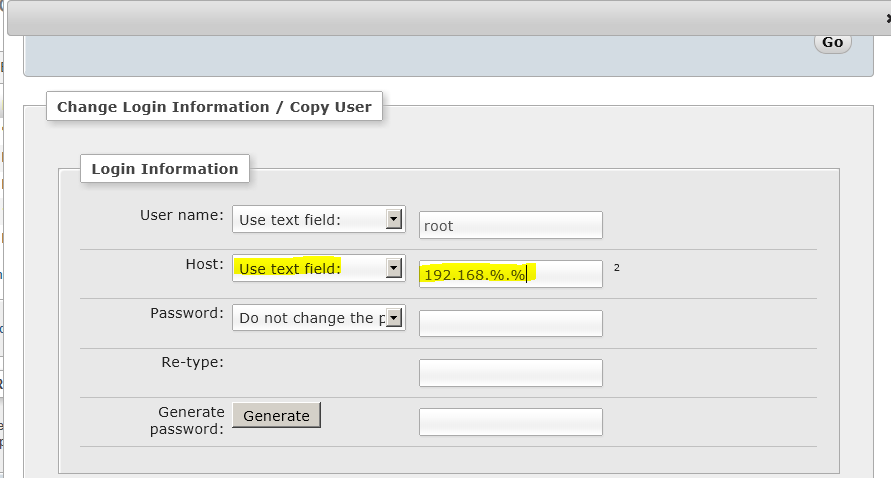This screenshot has height=478, width=891.
Task: Click the Host dropdown arrow icon
Action: click(x=394, y=268)
